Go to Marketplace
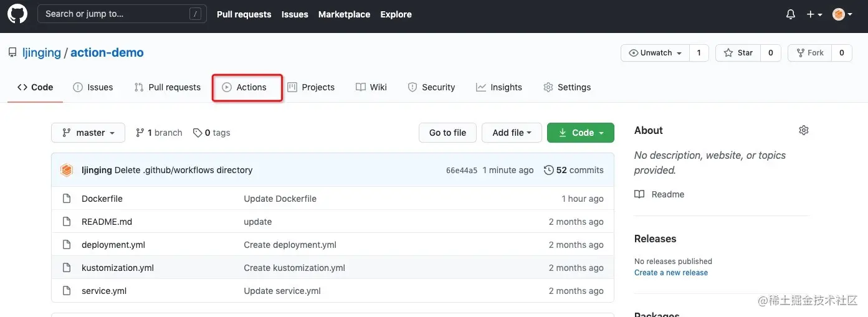 [344, 14]
